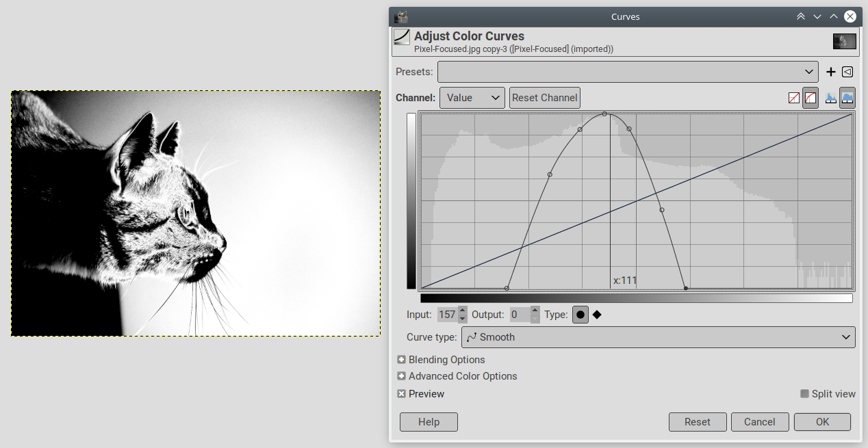Switch histogram to linear scale
868x448 pixels.
tap(831, 98)
